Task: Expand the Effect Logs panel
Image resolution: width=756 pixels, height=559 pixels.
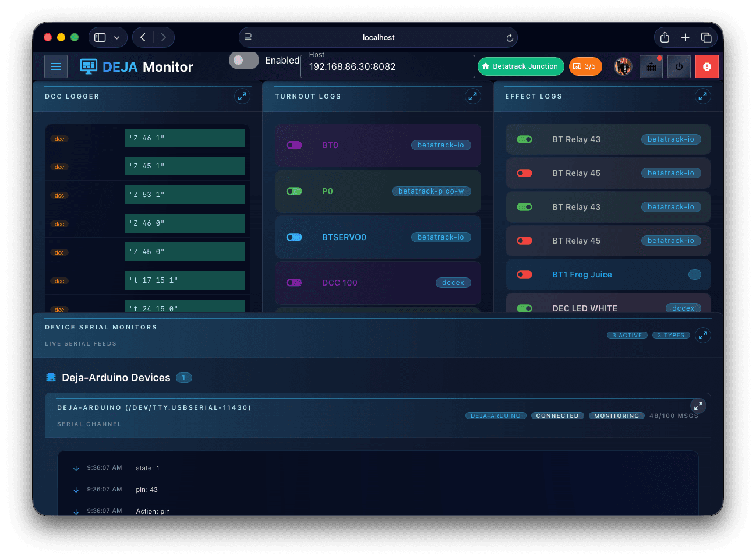Action: [x=703, y=96]
